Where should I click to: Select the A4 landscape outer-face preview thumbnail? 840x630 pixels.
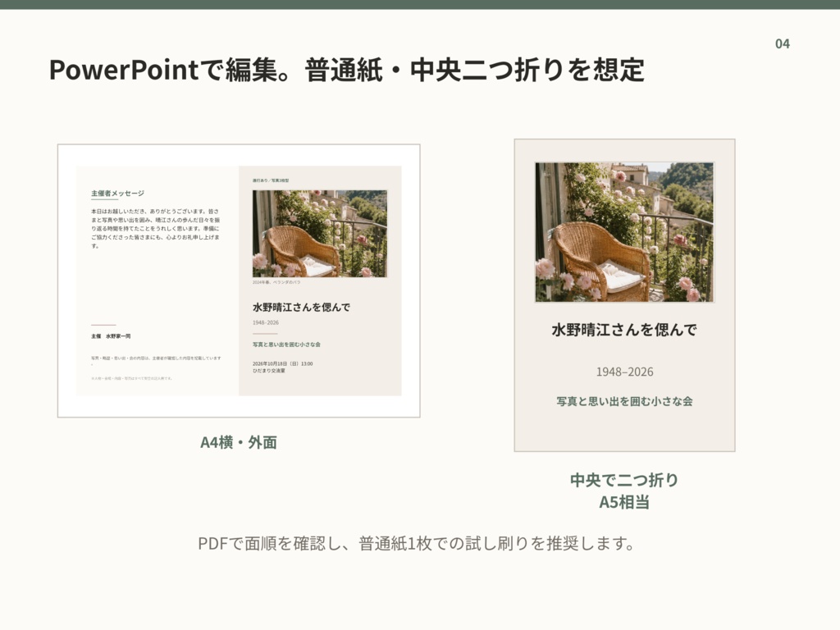(x=239, y=281)
